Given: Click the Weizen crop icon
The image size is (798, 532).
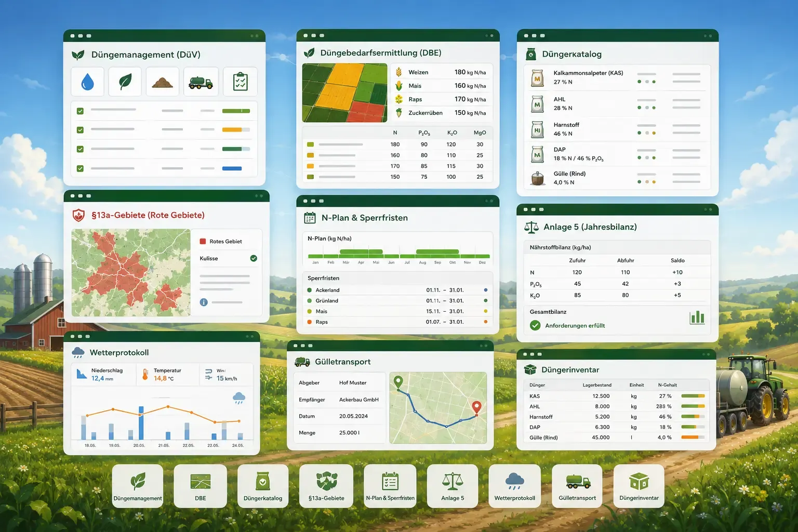Looking at the screenshot, I should (x=399, y=72).
